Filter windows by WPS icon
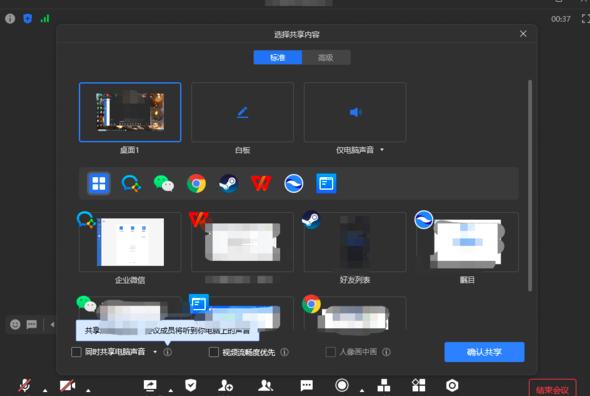The image size is (590, 396). click(261, 184)
